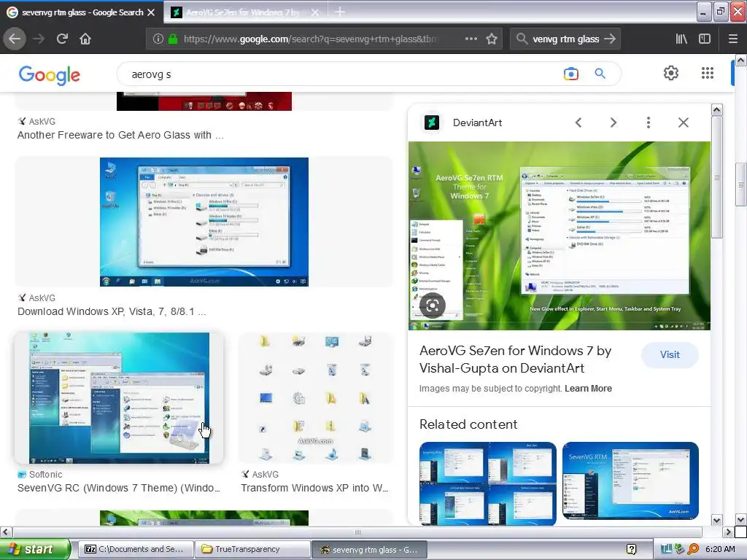Click the page vertical scrollbar thumb

click(741, 184)
